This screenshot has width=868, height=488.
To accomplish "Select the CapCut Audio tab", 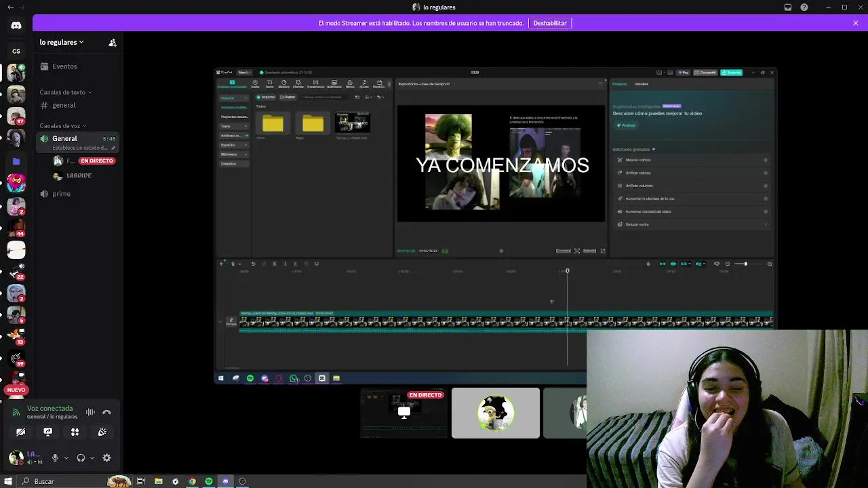I will pos(255,84).
